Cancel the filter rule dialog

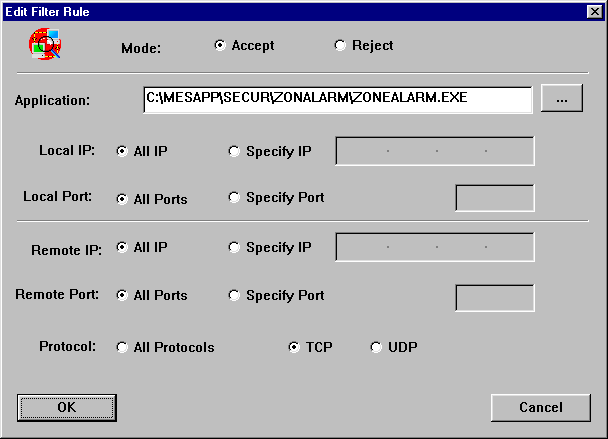point(541,408)
